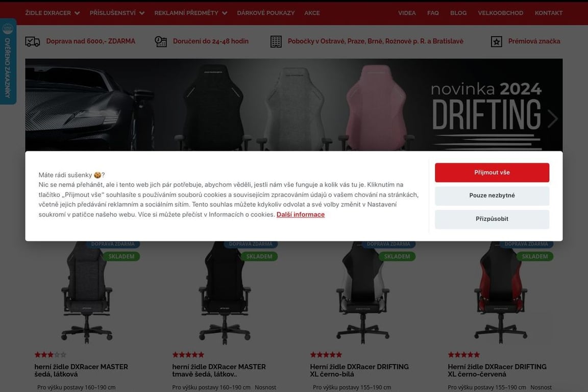Click the delivery truck icon
Screen dimensions: 588x392
(33, 41)
